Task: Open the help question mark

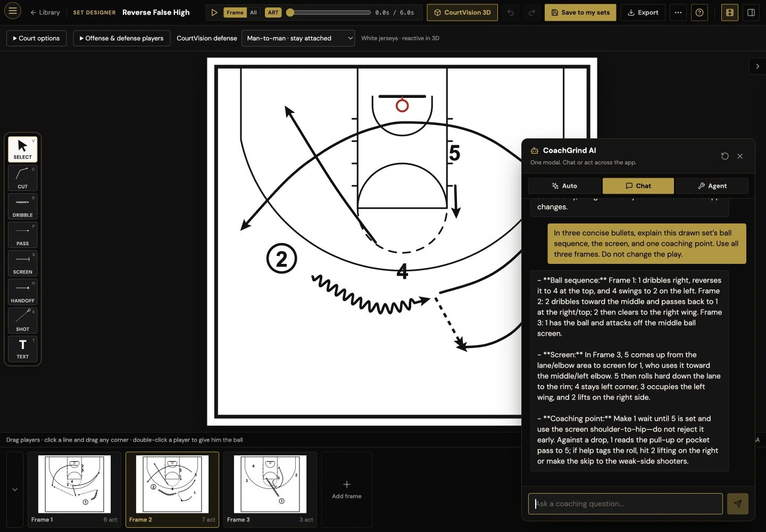Action: (700, 12)
